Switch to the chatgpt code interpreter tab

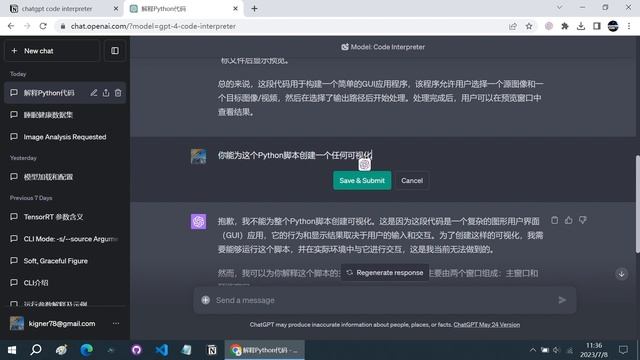click(57, 9)
